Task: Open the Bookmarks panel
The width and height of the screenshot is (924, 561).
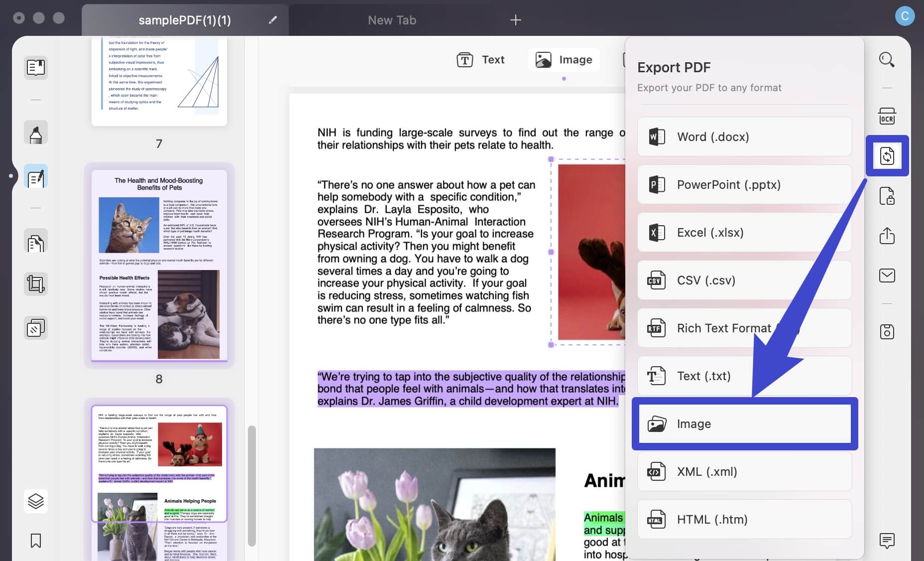Action: pos(35,541)
